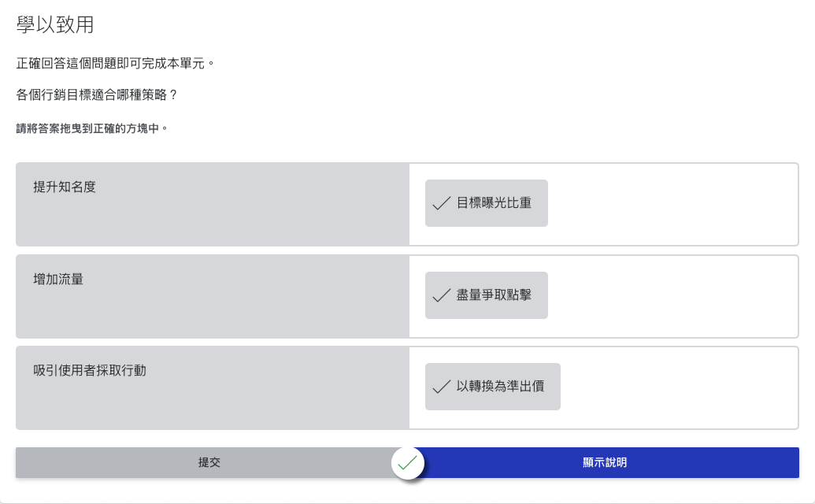Click the 吸引使用者採取行動 goal label
Image resolution: width=815 pixels, height=504 pixels.
(x=90, y=371)
